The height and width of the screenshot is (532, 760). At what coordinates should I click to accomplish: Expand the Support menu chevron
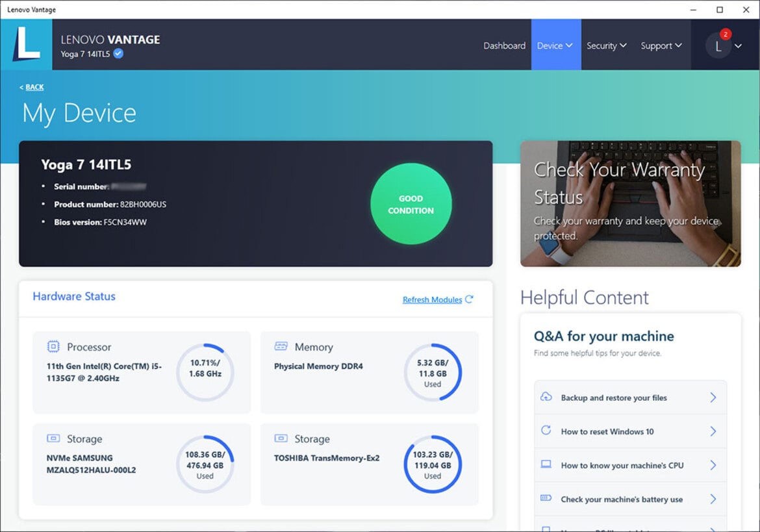[x=679, y=45]
